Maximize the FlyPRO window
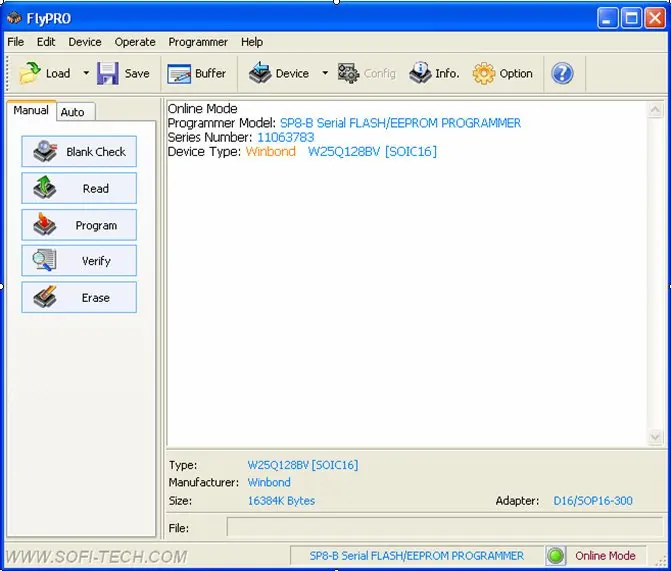This screenshot has width=671, height=571. tap(631, 18)
